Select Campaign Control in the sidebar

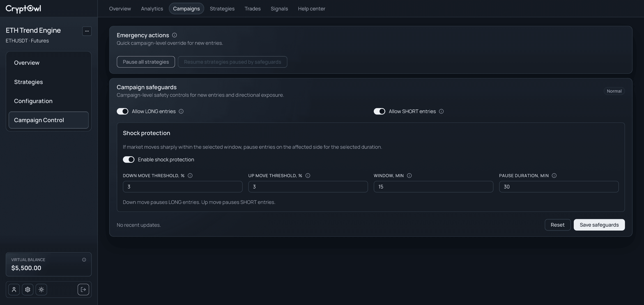click(x=49, y=120)
